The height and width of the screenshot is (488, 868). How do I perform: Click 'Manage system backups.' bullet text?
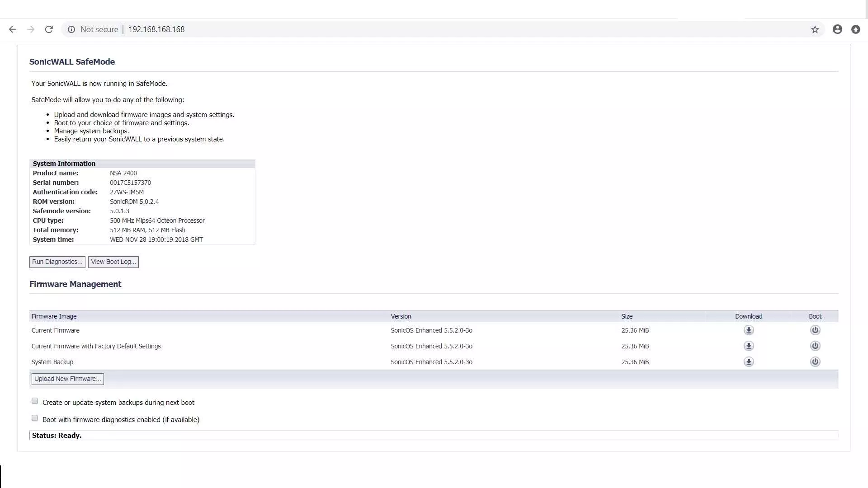tap(92, 131)
